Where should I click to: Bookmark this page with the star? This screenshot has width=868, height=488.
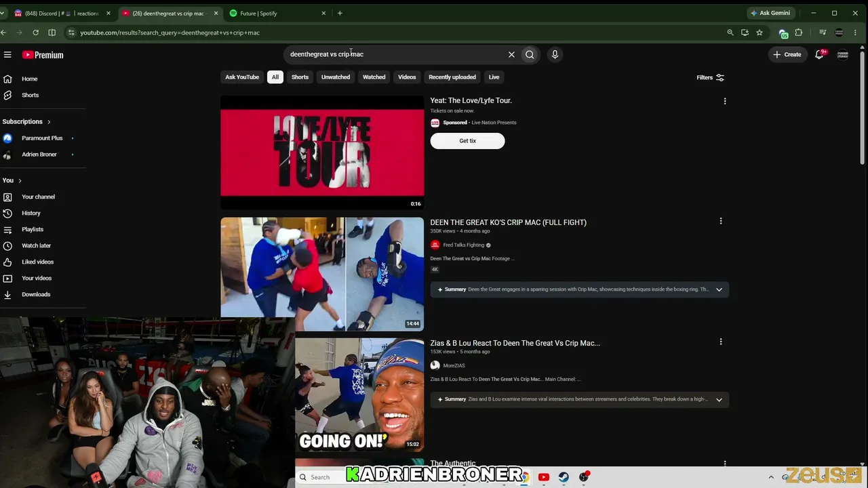(759, 33)
